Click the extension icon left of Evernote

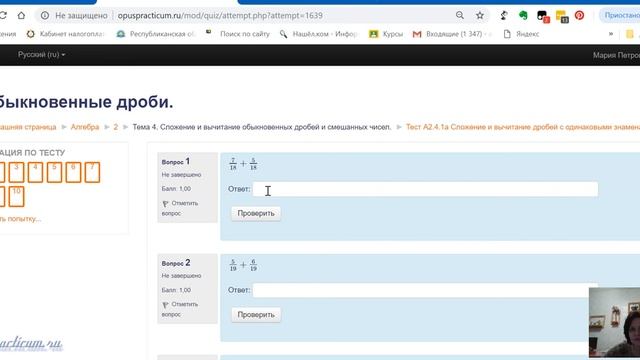pos(504,16)
